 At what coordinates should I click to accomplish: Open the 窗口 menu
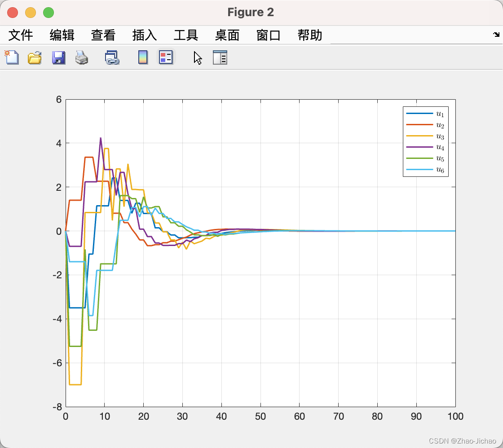[x=269, y=35]
